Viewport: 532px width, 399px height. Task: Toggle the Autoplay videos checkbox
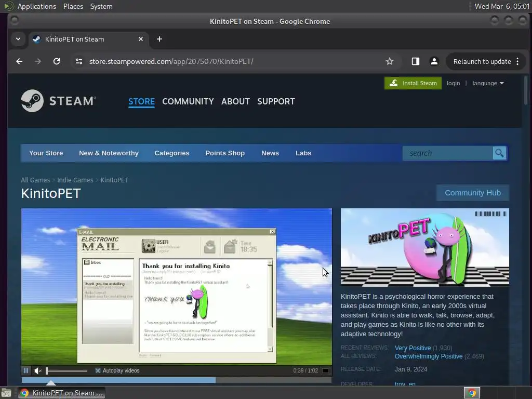98,370
